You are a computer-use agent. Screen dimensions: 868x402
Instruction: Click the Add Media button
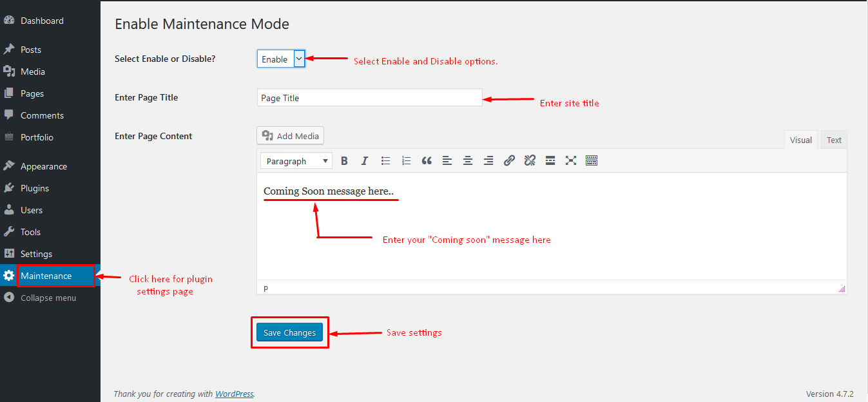tap(290, 135)
